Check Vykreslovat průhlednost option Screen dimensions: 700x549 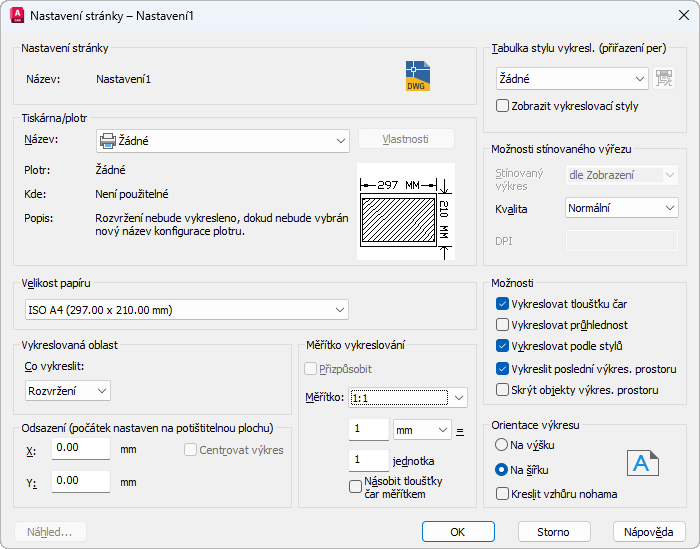point(503,325)
